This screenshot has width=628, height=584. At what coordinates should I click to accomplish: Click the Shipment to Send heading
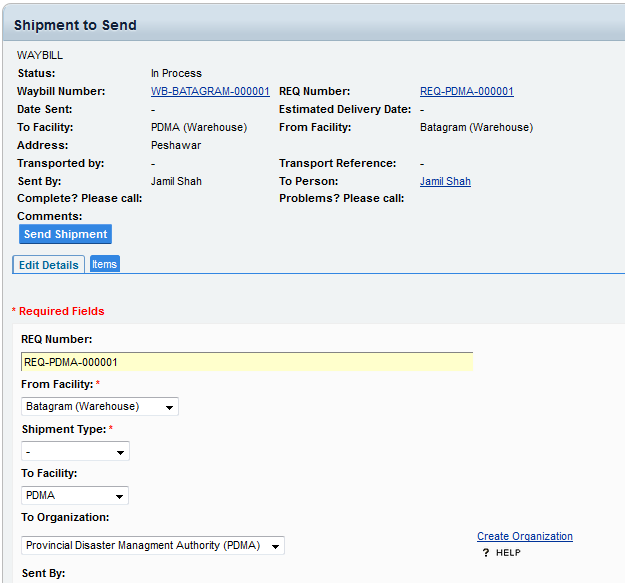pos(76,25)
